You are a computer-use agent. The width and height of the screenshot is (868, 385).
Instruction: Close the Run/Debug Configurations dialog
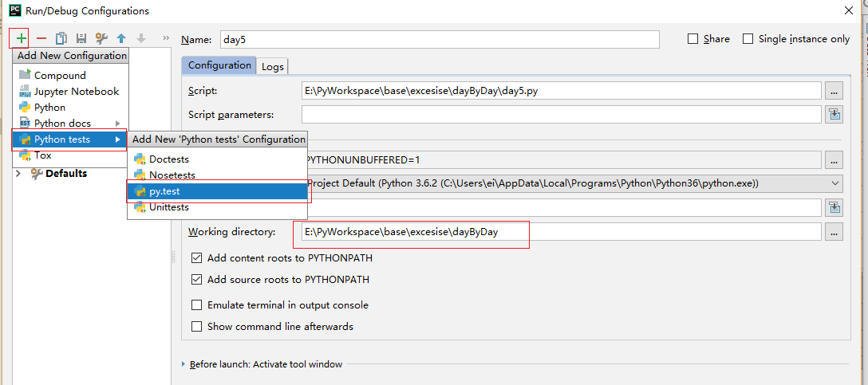(x=848, y=10)
